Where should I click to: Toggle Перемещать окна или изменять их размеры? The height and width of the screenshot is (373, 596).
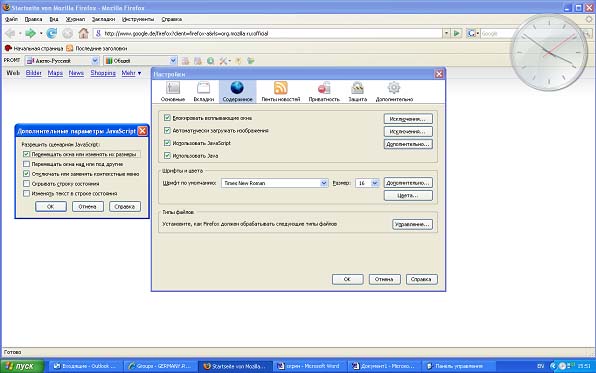(x=26, y=154)
